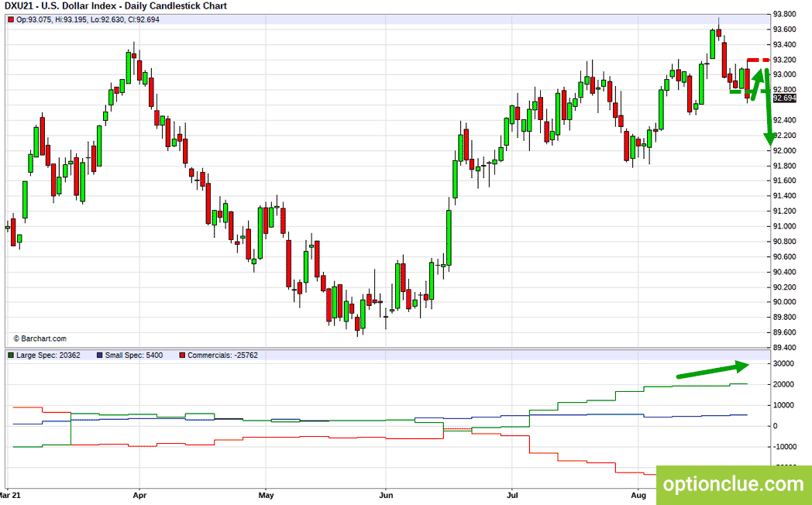
Task: Click the red OHLC legend square icon
Action: [12, 19]
